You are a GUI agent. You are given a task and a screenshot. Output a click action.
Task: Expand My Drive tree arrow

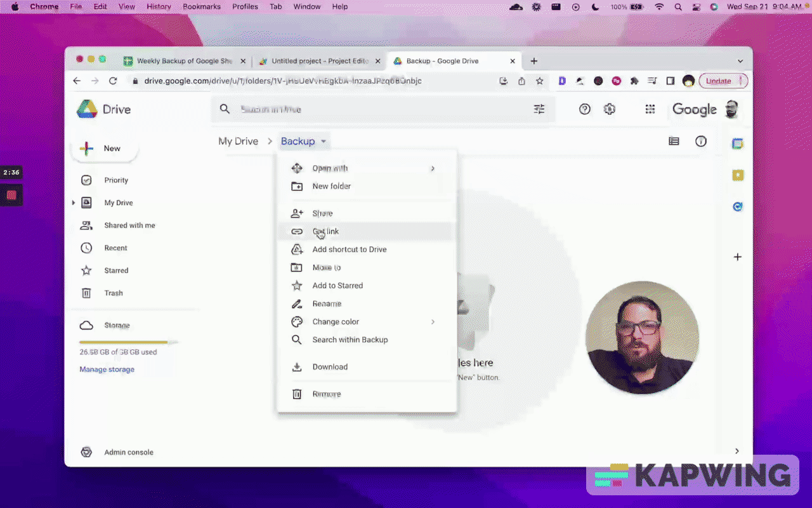coord(73,203)
